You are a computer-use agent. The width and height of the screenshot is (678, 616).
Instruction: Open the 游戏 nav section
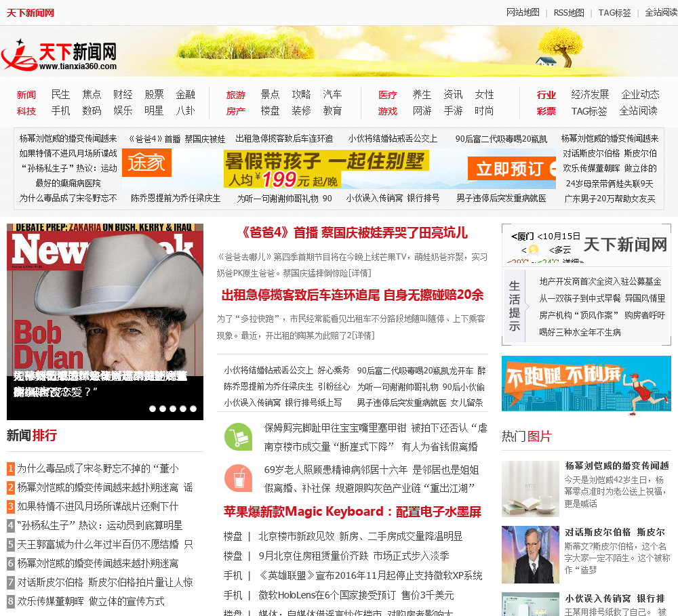pos(387,111)
